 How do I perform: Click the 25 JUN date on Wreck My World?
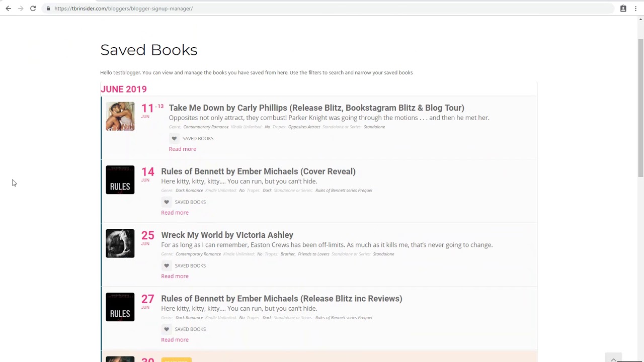click(147, 238)
